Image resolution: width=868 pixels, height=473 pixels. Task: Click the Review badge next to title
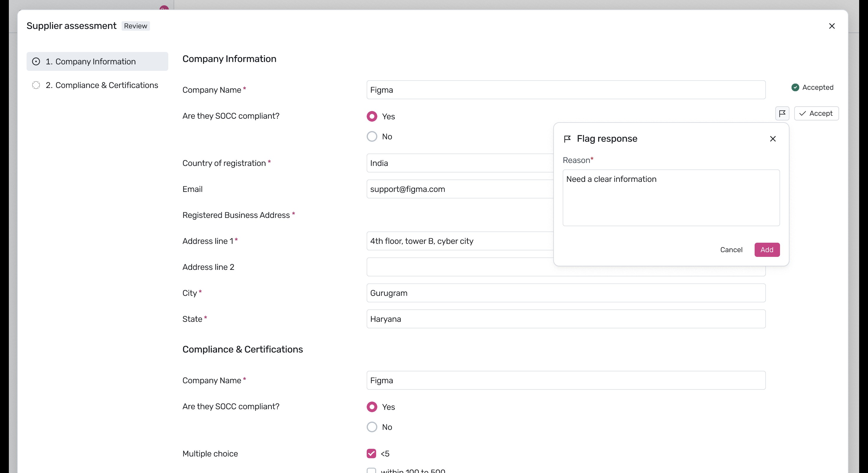click(x=136, y=26)
